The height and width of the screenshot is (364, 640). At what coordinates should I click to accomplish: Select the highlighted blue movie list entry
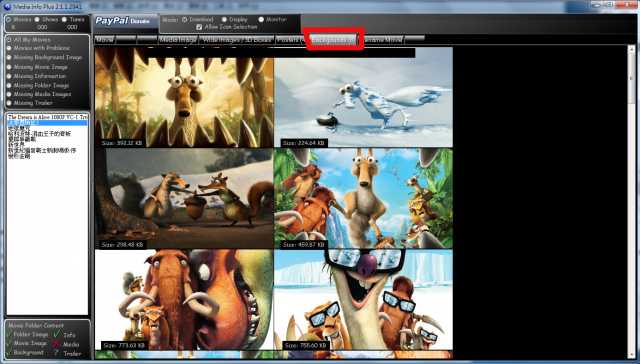pos(47,122)
